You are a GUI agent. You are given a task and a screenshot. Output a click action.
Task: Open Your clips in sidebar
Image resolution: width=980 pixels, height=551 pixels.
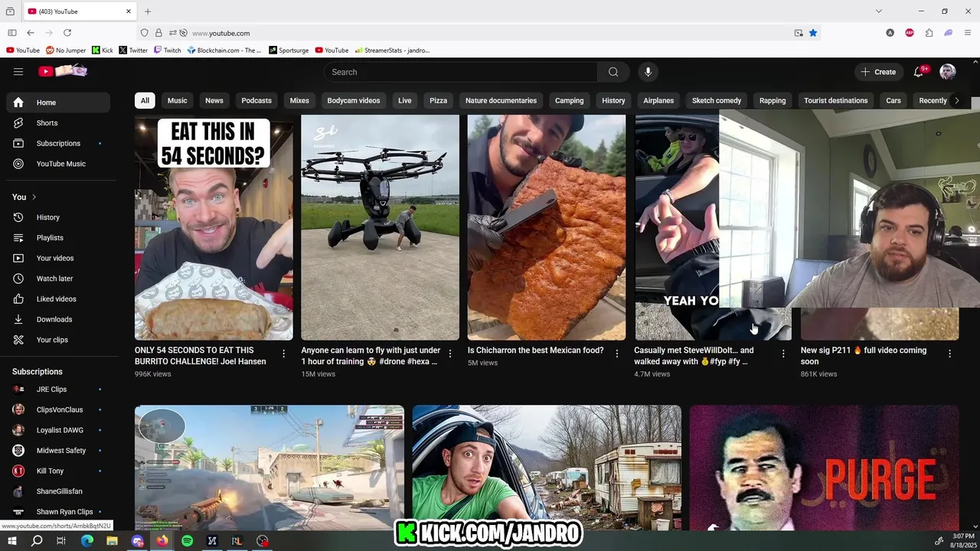click(58, 340)
